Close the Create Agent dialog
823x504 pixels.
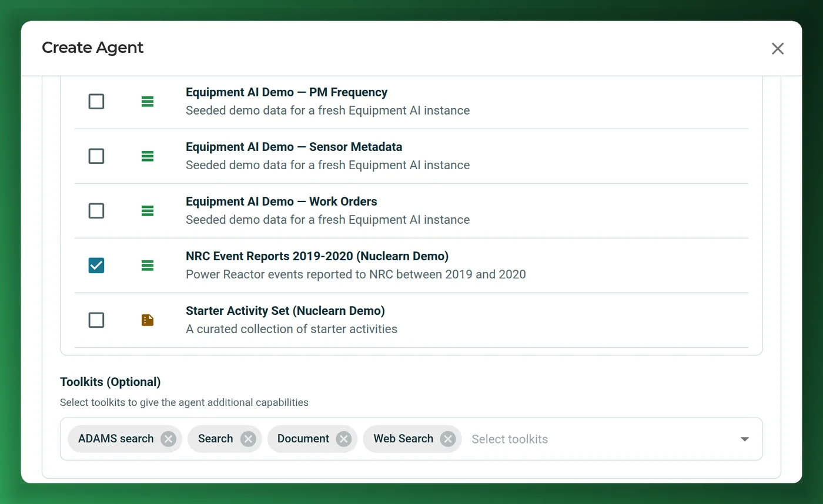point(778,49)
